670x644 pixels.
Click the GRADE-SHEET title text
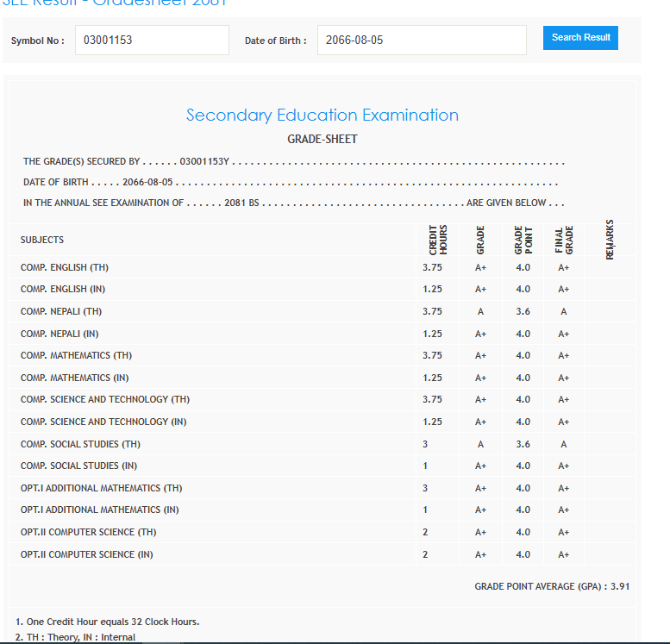[x=322, y=139]
